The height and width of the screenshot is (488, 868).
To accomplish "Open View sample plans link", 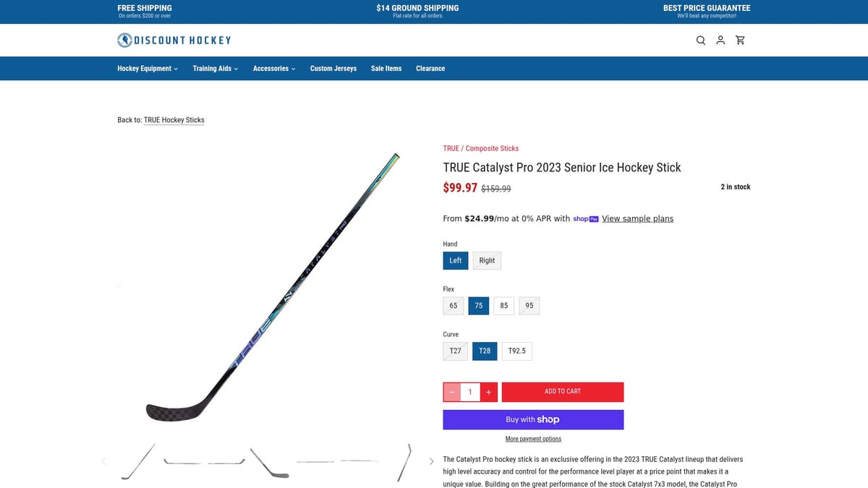I will [637, 218].
